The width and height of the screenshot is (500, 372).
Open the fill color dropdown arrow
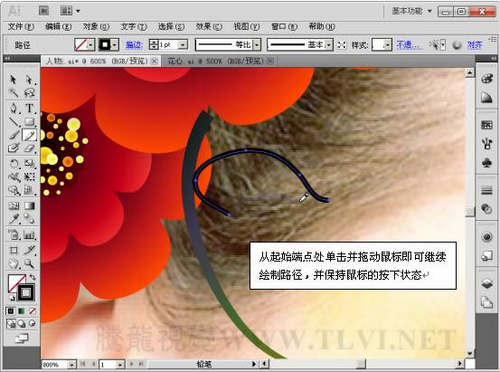click(x=91, y=44)
